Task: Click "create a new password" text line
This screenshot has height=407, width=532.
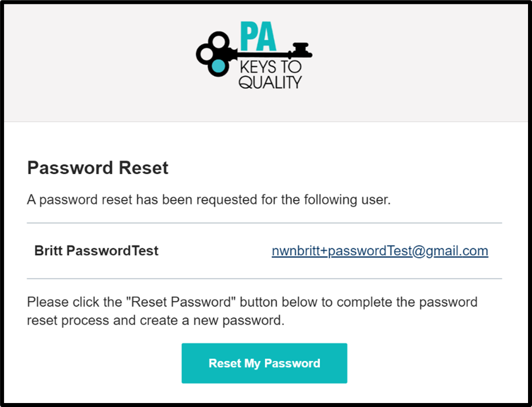Action: point(156,320)
